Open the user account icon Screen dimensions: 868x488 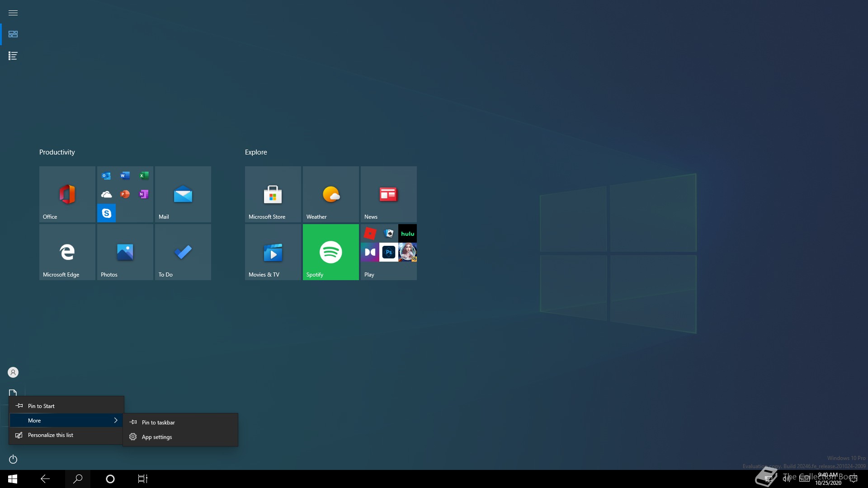click(x=13, y=372)
